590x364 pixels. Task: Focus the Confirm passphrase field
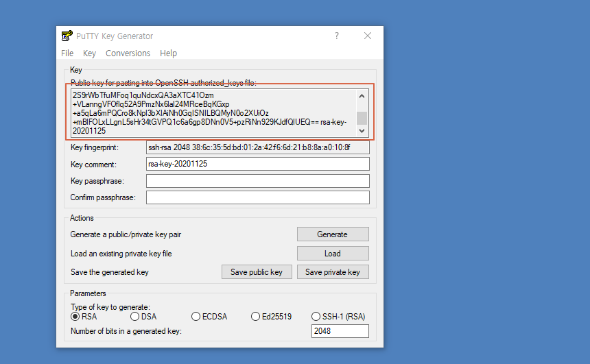258,197
